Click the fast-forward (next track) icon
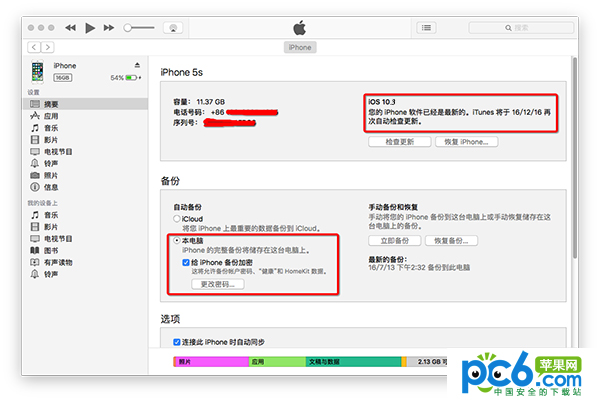 pos(110,28)
